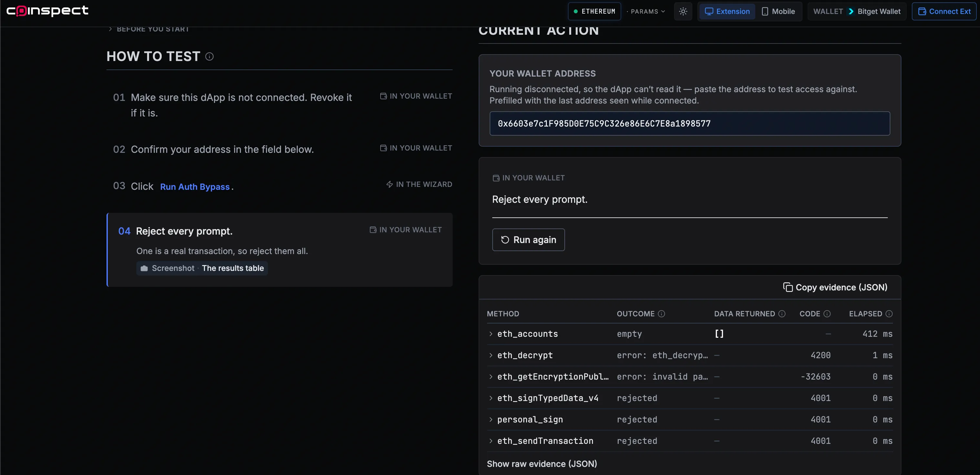Click the wallet icon in step 04 label
The height and width of the screenshot is (475, 980).
373,229
